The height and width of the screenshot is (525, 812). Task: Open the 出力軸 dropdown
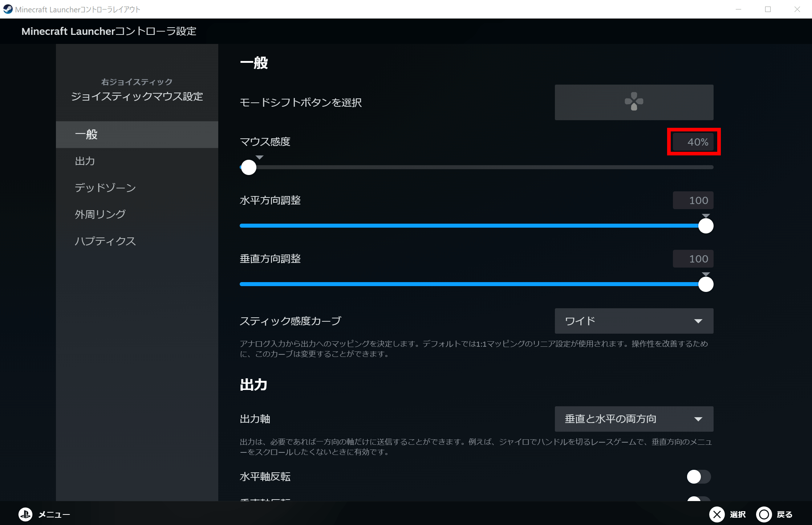(634, 419)
